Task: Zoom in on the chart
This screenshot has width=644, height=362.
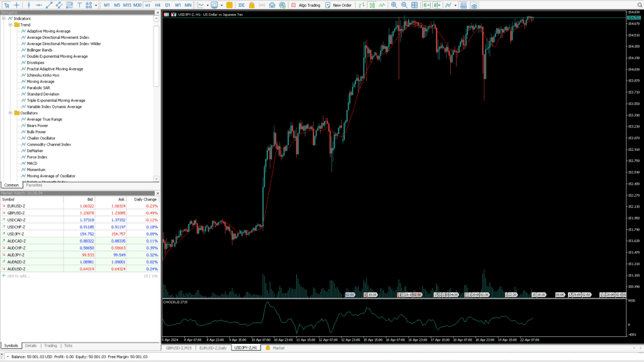Action: click(x=394, y=5)
